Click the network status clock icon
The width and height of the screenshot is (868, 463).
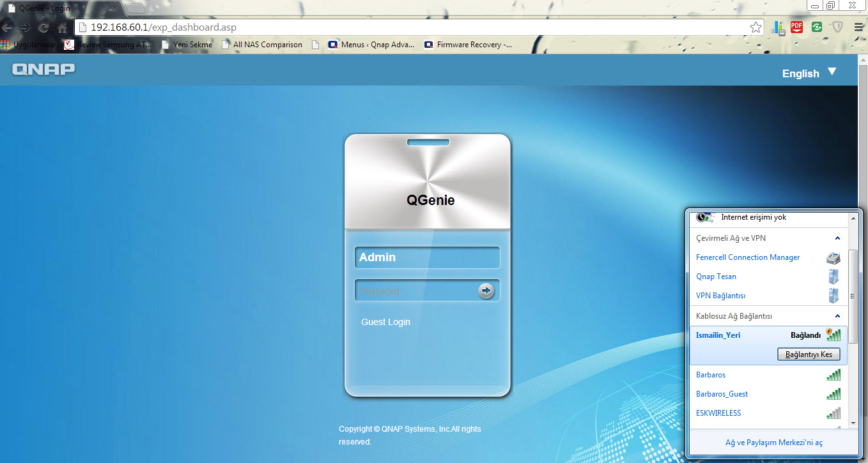tap(704, 217)
